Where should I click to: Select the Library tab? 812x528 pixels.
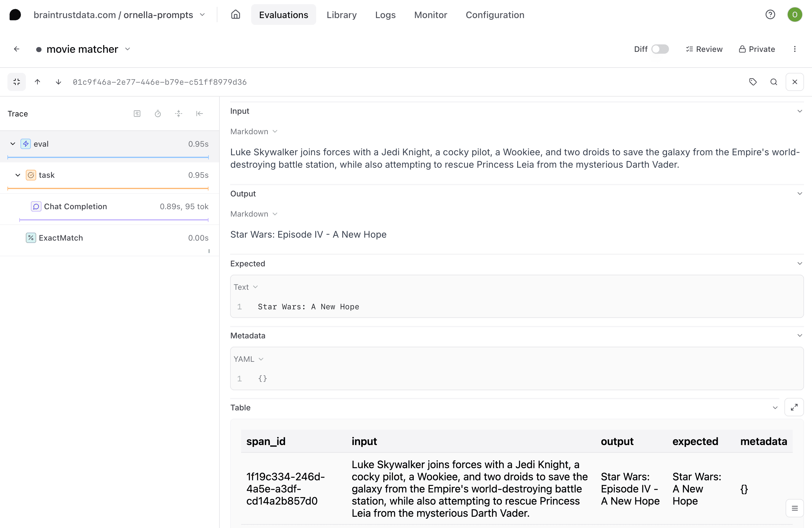pyautogui.click(x=341, y=15)
